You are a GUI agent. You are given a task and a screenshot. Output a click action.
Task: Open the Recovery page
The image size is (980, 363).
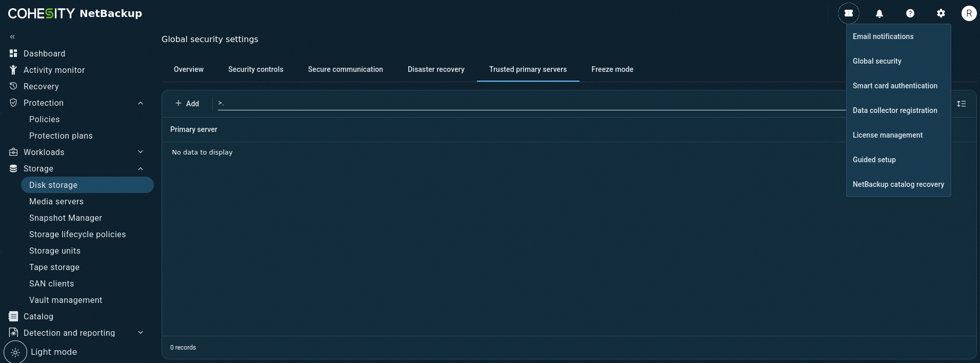pyautogui.click(x=41, y=86)
